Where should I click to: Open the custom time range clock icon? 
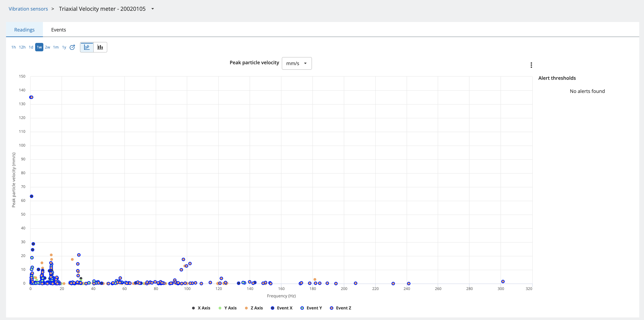point(72,47)
